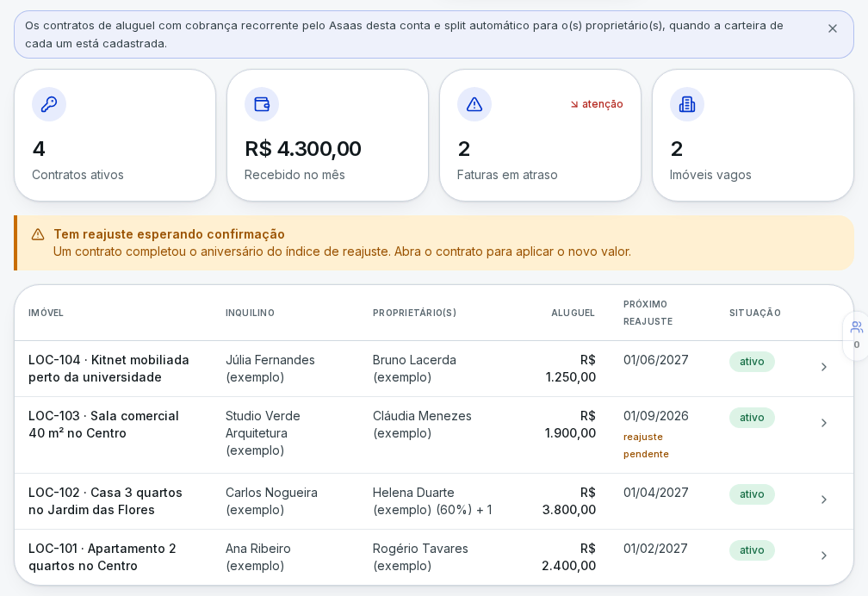Click 'Tem reajuste esperando confirmação' alert title
Viewport: 868px width, 596px height.
[169, 234]
